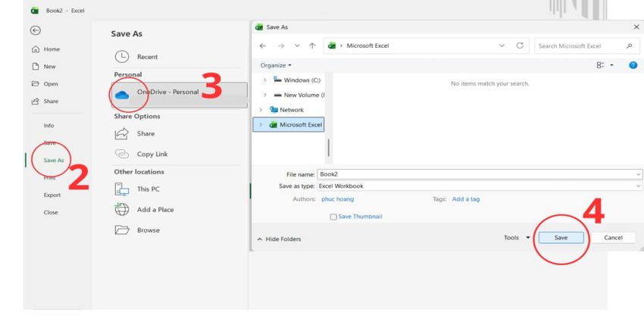644x322 pixels.
Task: Open the Tools dropdown
Action: (x=517, y=238)
